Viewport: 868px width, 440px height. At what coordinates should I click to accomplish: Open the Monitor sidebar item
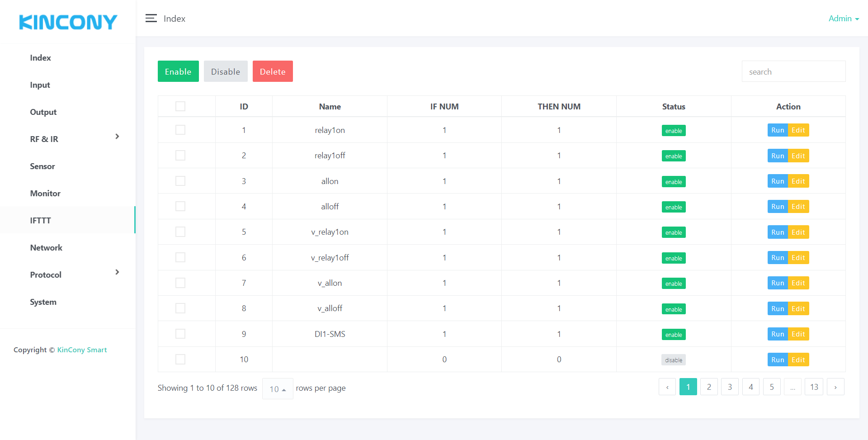(x=45, y=194)
